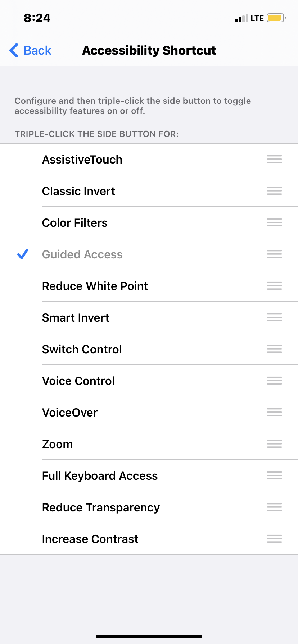298x644 pixels.
Task: Go back using the Back button
Action: [x=31, y=50]
